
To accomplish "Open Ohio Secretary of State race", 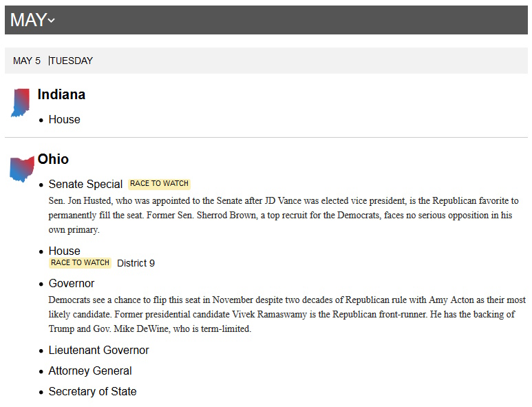I will 92,391.
